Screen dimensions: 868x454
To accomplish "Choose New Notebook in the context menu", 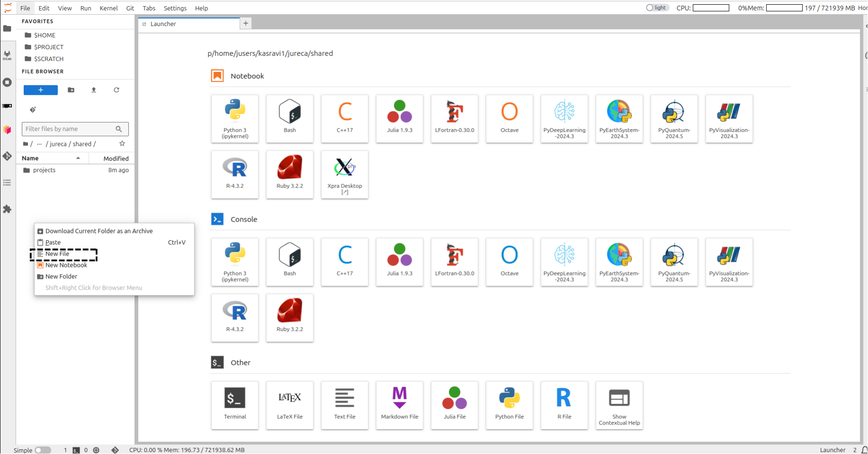I will pos(66,265).
